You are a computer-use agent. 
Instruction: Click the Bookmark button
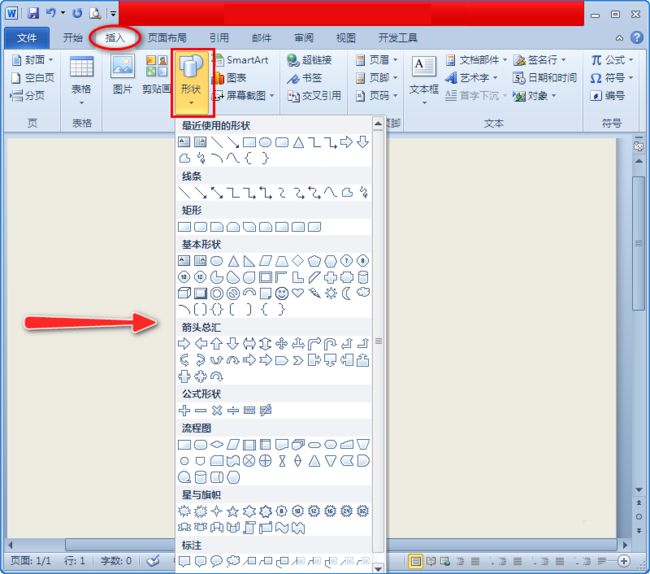tap(305, 78)
